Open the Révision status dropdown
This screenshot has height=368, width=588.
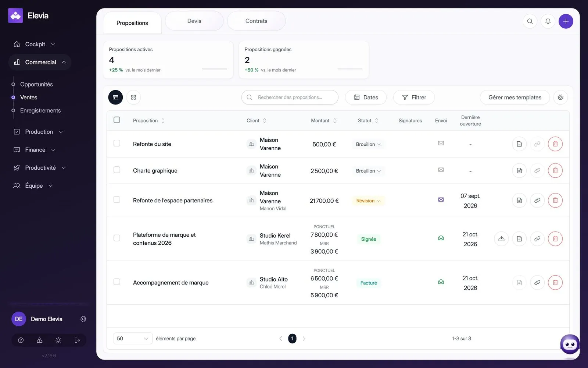point(368,201)
